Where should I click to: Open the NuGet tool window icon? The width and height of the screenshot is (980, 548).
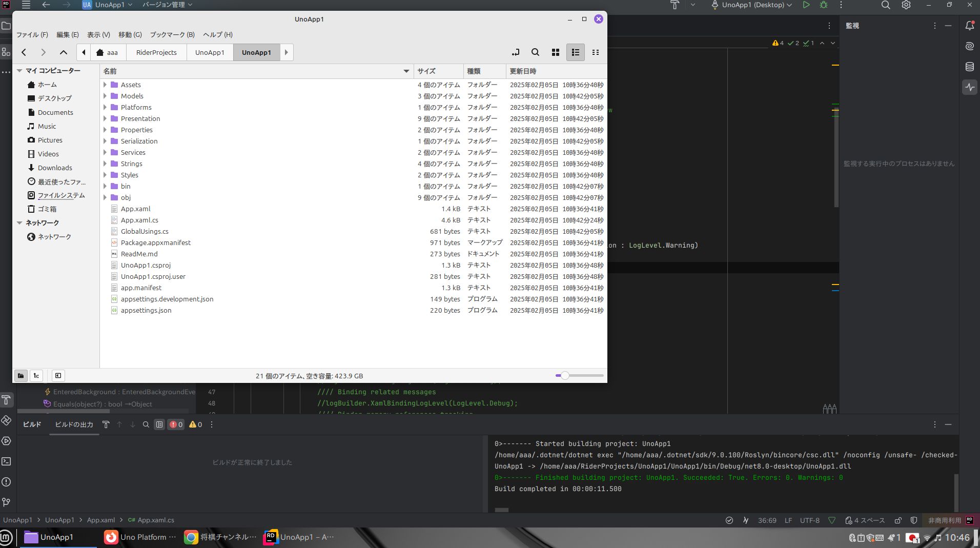click(x=6, y=420)
